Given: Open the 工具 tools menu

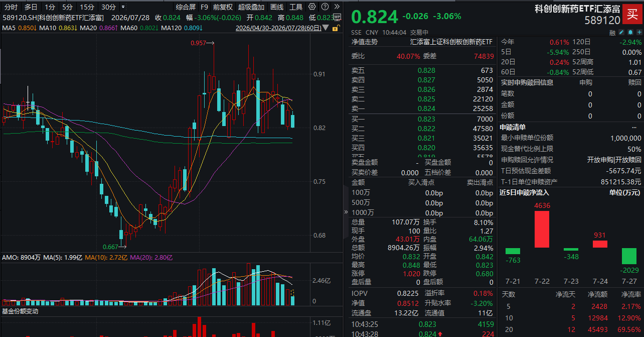Looking at the screenshot, I should (296, 7).
